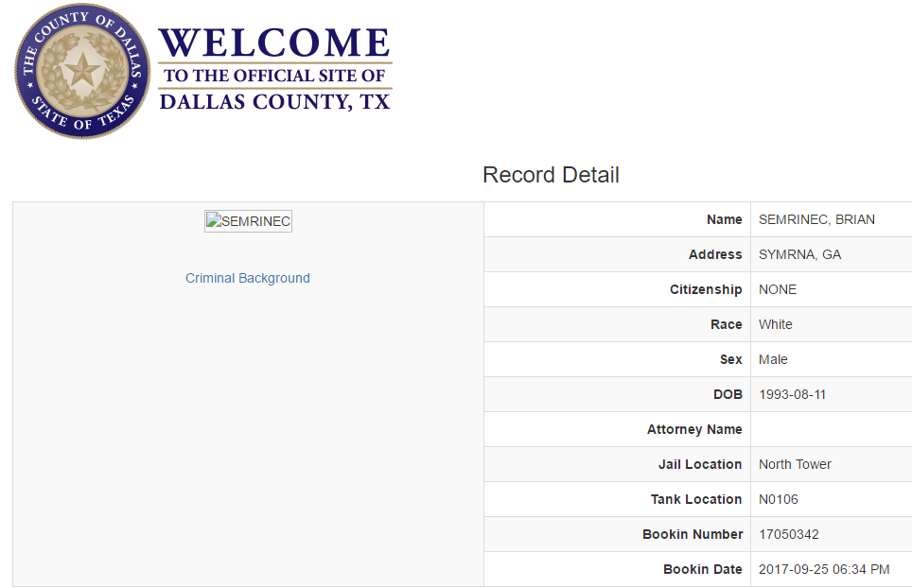The height and width of the screenshot is (588, 912).
Task: Click the Sex value Male
Action: point(773,359)
